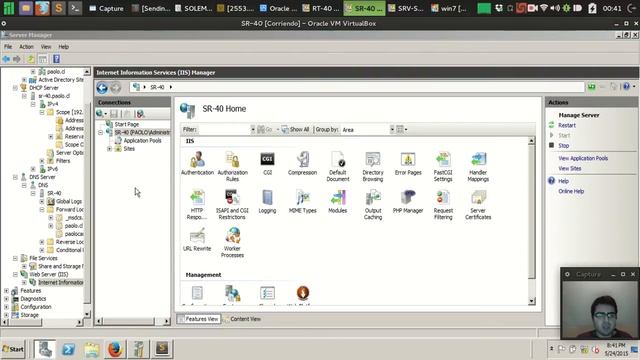
Task: Open PHP Manager feature
Action: pos(408,201)
